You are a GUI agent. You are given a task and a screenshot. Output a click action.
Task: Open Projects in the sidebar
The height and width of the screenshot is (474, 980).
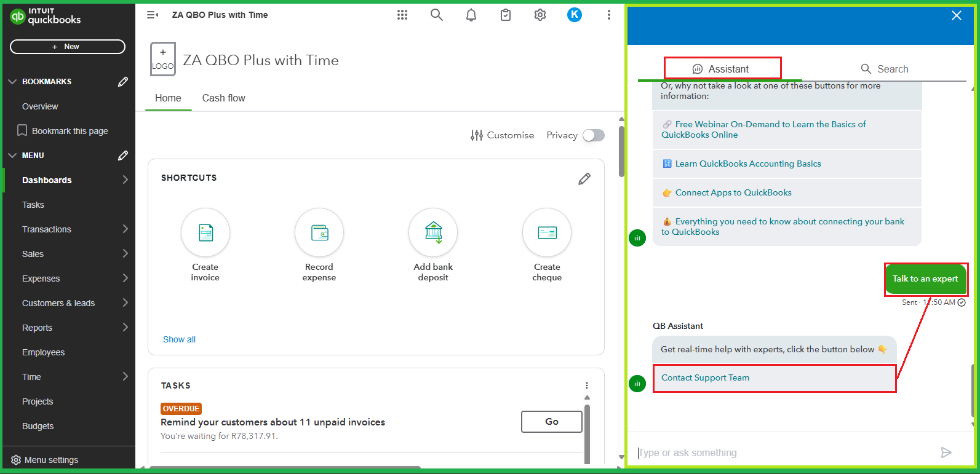coord(38,401)
